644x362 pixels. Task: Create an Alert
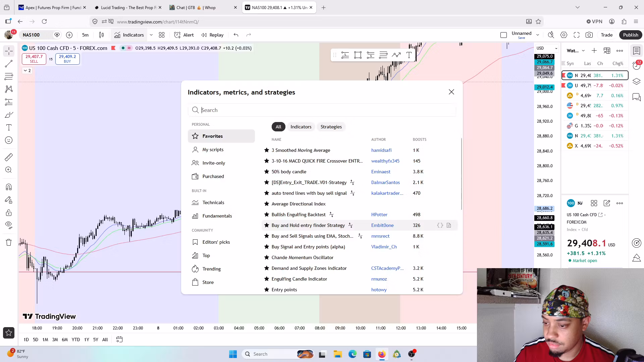(184, 35)
